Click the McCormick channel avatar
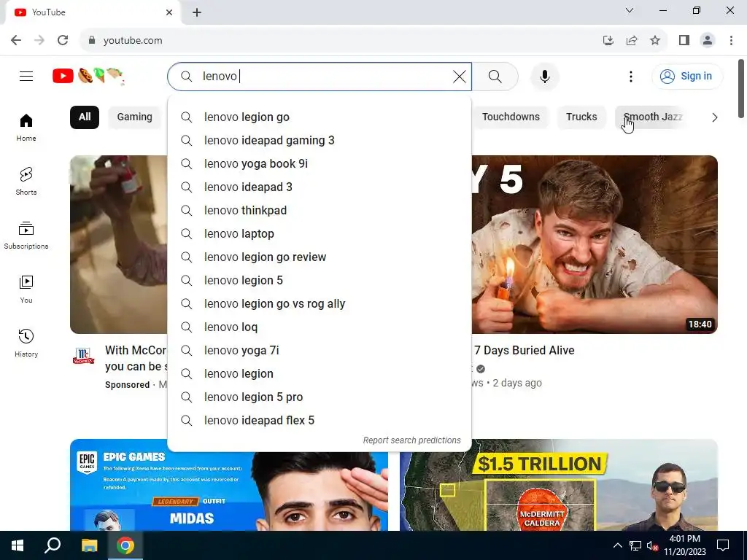 click(83, 356)
